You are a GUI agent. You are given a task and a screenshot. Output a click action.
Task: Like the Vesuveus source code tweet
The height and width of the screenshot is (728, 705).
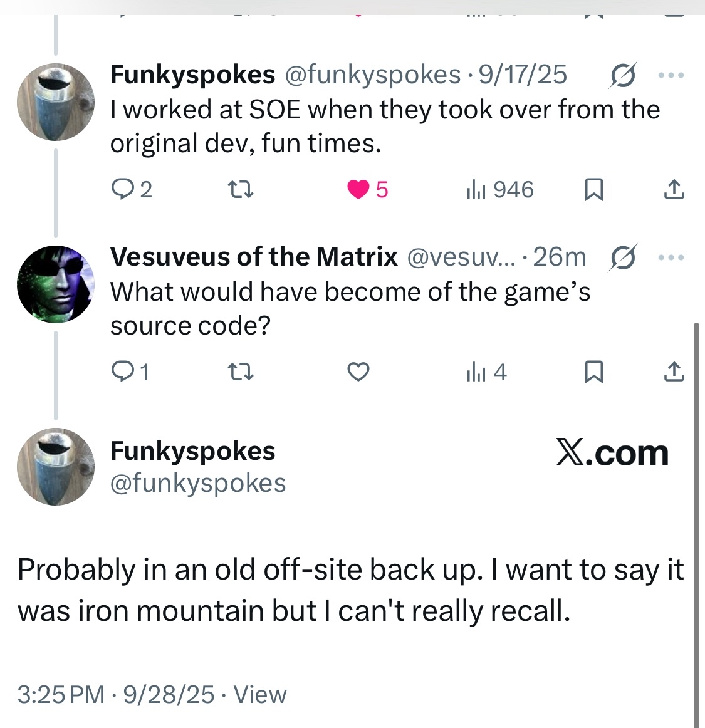click(x=358, y=372)
